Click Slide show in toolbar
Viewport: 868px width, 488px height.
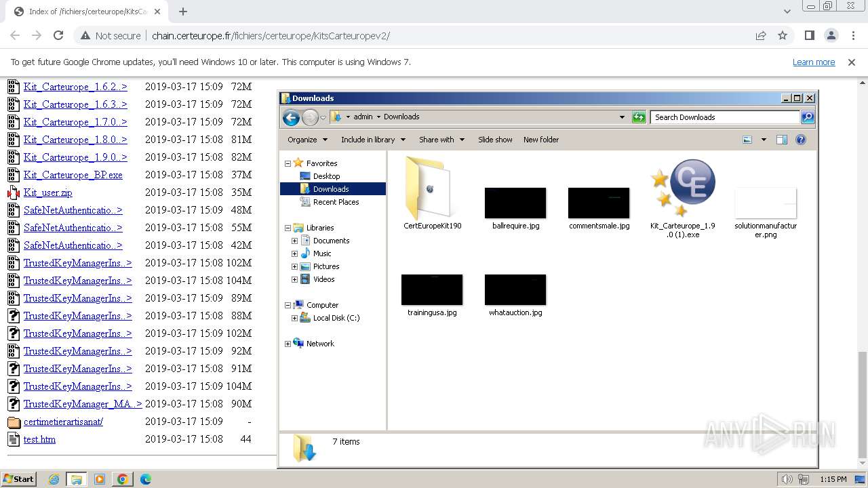point(495,140)
